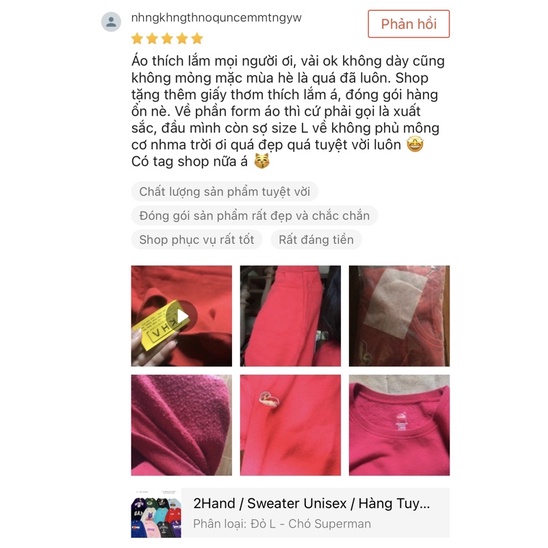548x548 pixels.
Task: Play the review video with yellow tag
Action: [x=181, y=316]
